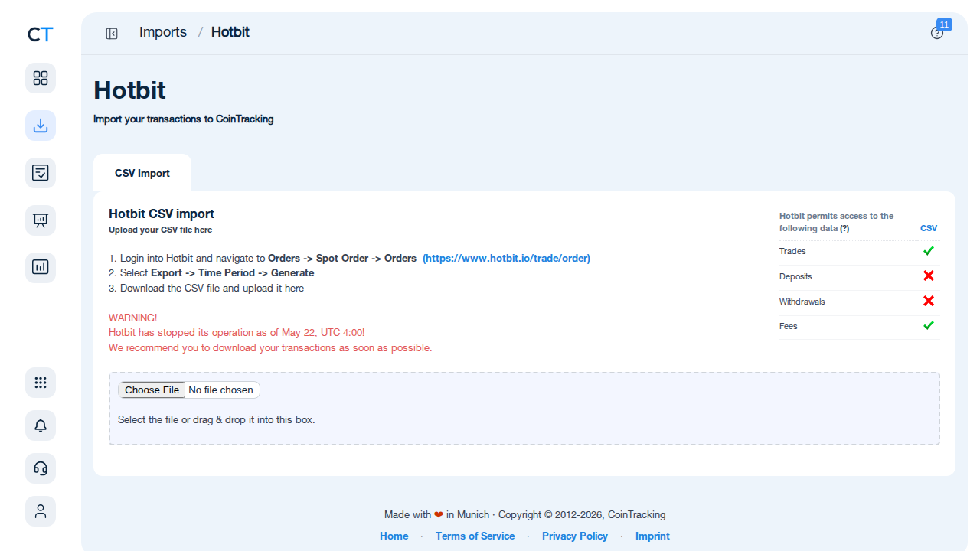Click the Choose File button
Image resolution: width=980 pixels, height=551 pixels.
[x=152, y=390]
